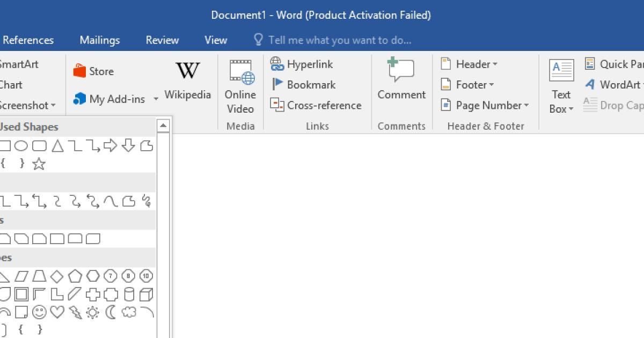Select the crescent moon shape

(111, 312)
